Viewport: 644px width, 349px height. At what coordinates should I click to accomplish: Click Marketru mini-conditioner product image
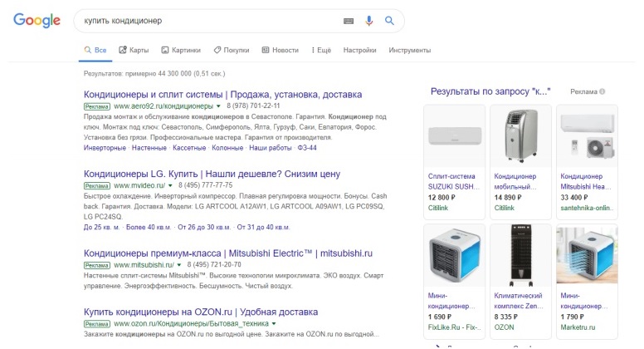587,255
